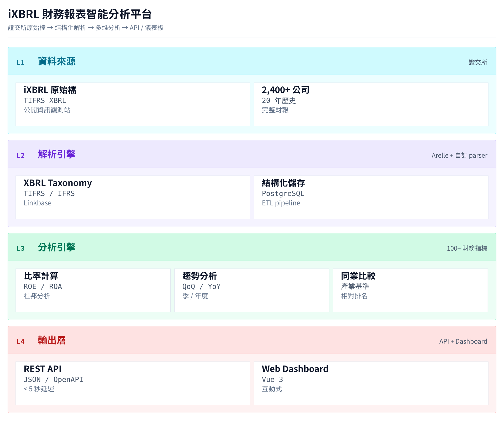The height and width of the screenshot is (424, 504).
Task: Select the 趨勢分析 card title
Action: (x=199, y=276)
